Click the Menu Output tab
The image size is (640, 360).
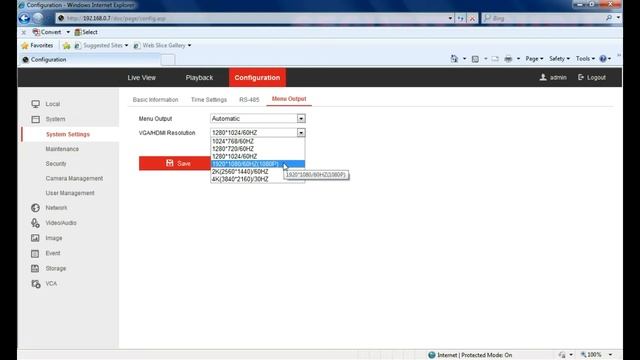[x=289, y=99]
